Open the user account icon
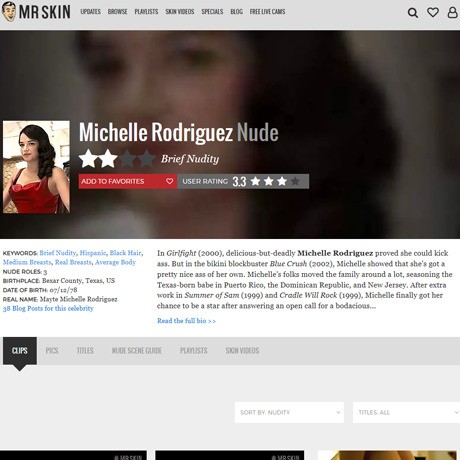The image size is (460, 460). pyautogui.click(x=452, y=12)
